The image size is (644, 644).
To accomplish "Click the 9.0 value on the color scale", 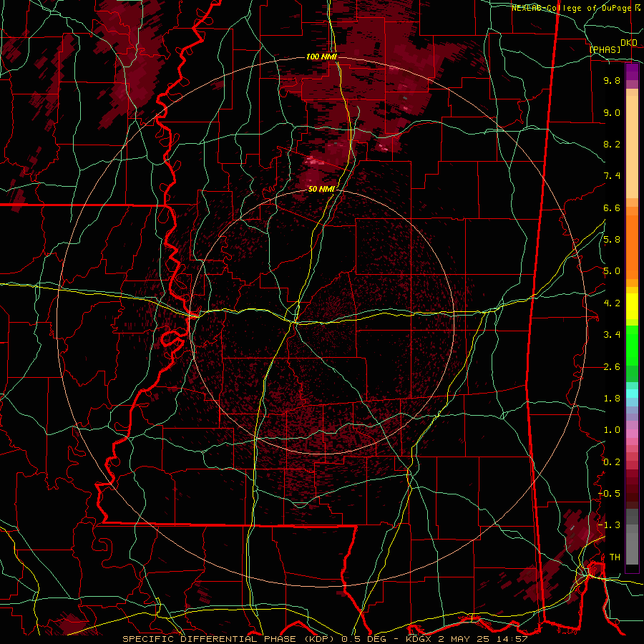I will pyautogui.click(x=612, y=112).
